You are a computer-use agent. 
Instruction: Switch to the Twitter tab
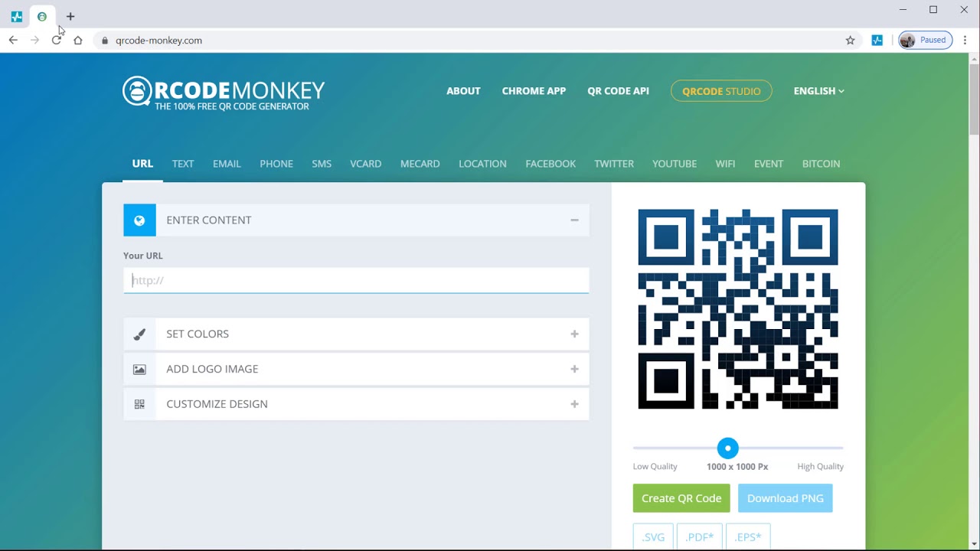click(614, 164)
